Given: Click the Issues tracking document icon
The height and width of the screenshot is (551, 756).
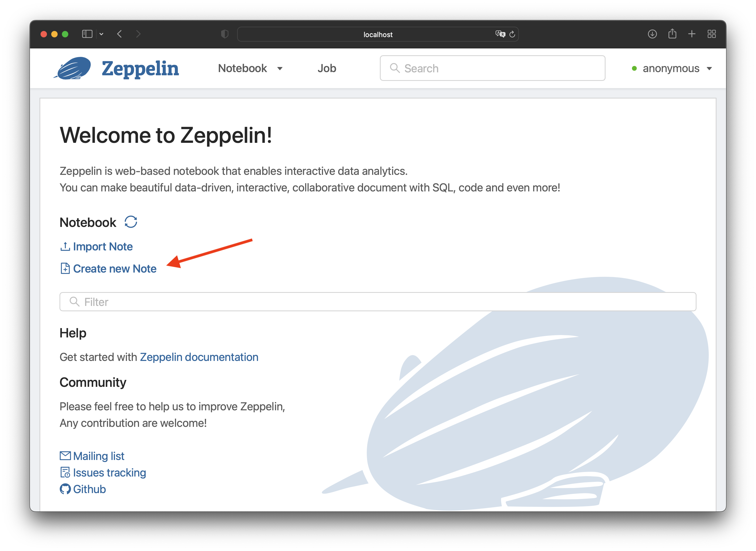Looking at the screenshot, I should [65, 472].
